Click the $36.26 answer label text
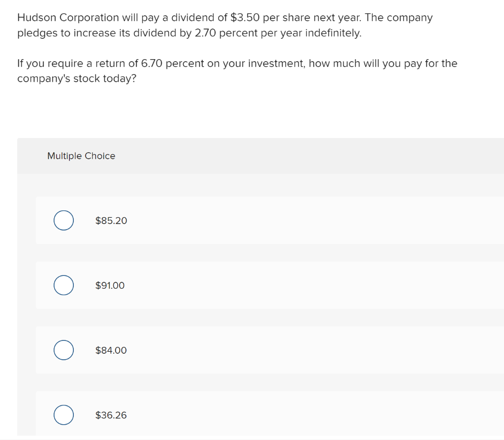 pyautogui.click(x=111, y=415)
